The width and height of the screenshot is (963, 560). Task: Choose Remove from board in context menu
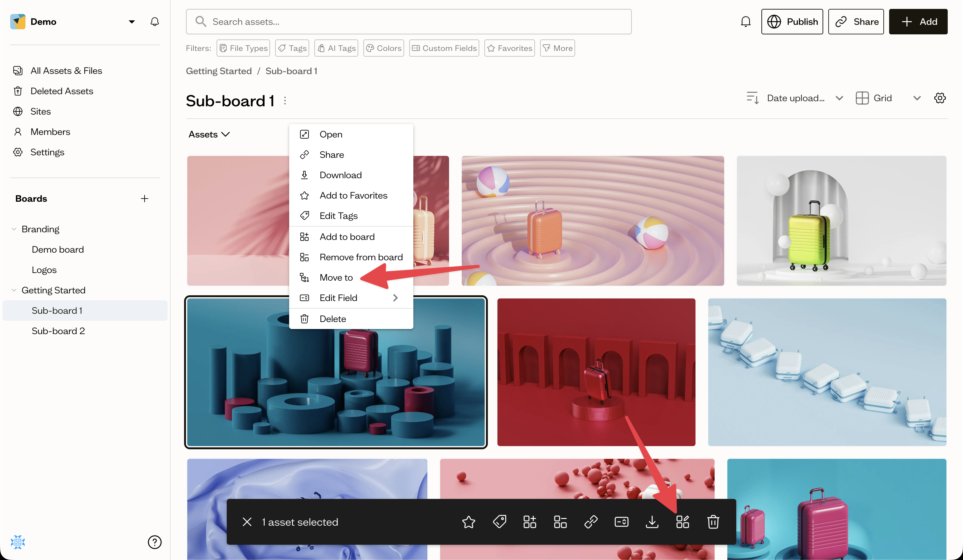coord(351,257)
